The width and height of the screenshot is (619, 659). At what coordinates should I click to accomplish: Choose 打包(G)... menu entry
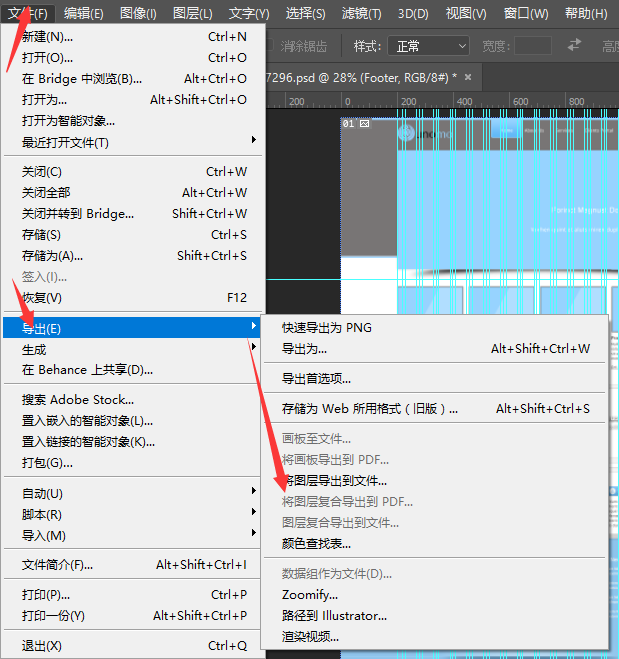[132, 463]
